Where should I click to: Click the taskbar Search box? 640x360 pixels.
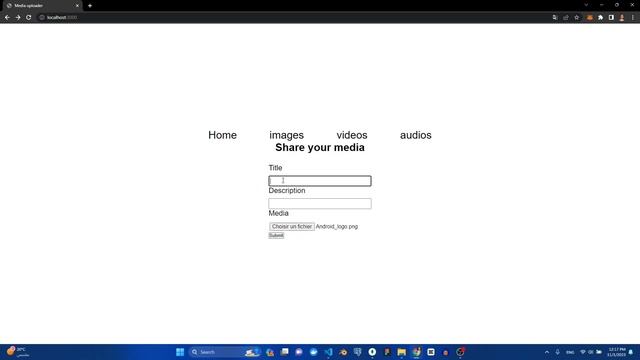tap(224, 352)
